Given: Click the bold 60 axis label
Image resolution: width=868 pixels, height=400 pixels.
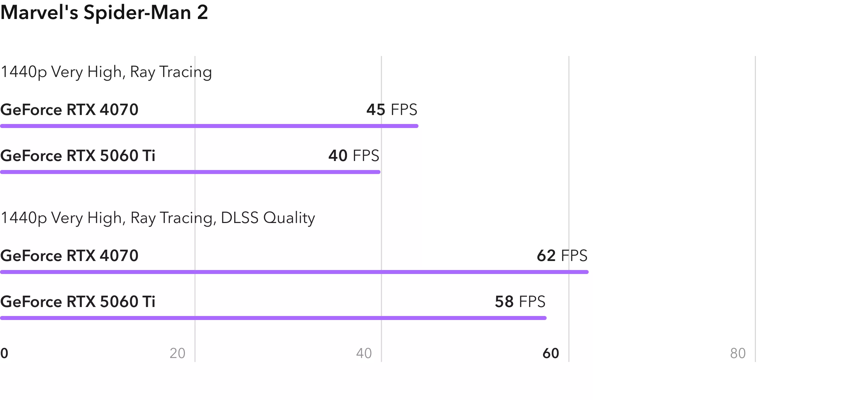Looking at the screenshot, I should pos(551,353).
